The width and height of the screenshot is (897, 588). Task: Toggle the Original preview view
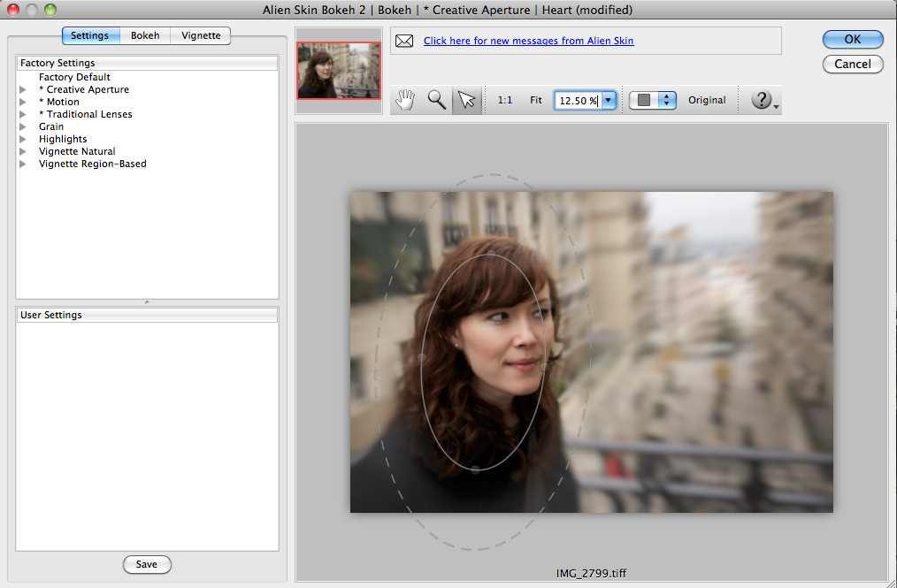(707, 101)
